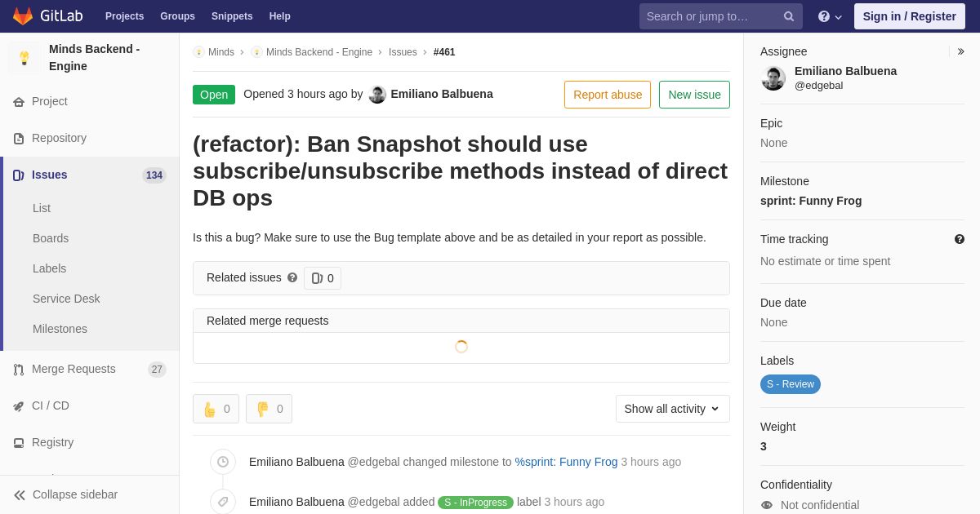Click the Issues icon in sidebar
980x514 pixels.
(x=19, y=175)
